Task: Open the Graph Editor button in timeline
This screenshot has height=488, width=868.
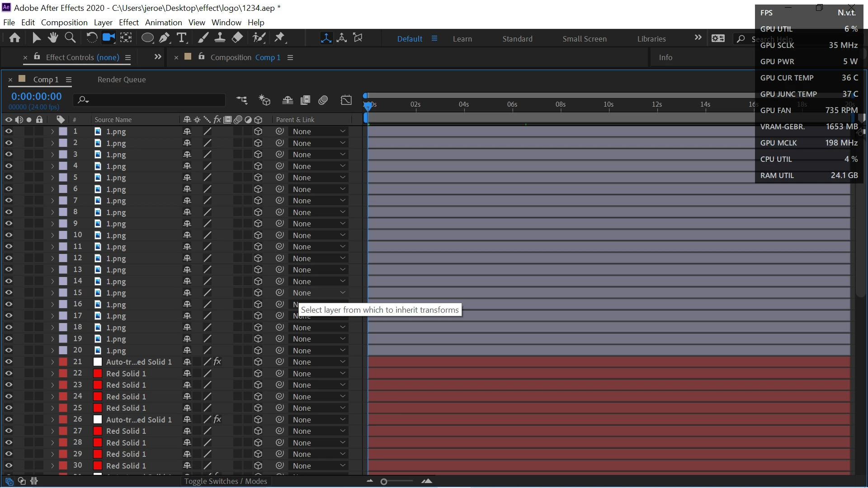Action: [346, 100]
